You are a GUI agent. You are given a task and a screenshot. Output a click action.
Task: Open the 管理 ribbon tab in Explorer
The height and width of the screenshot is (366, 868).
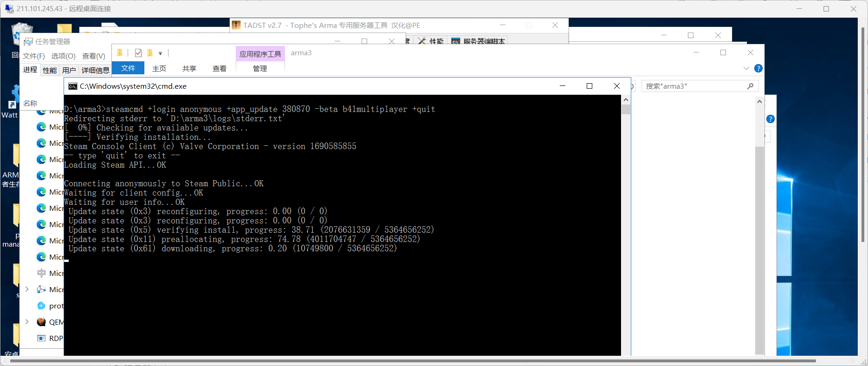(260, 68)
